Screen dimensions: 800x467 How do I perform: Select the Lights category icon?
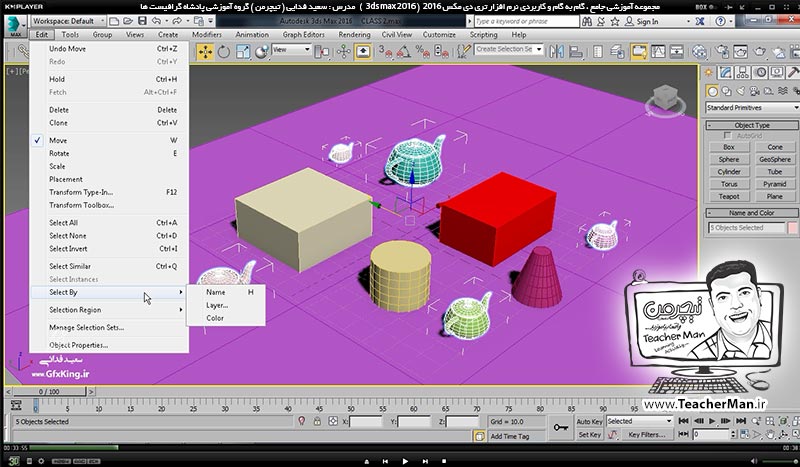point(740,91)
